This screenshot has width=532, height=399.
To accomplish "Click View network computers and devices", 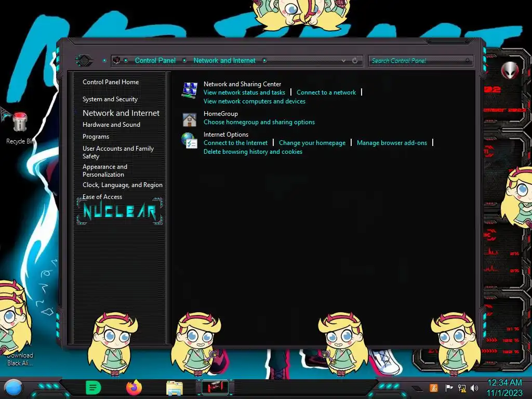I will [x=255, y=101].
